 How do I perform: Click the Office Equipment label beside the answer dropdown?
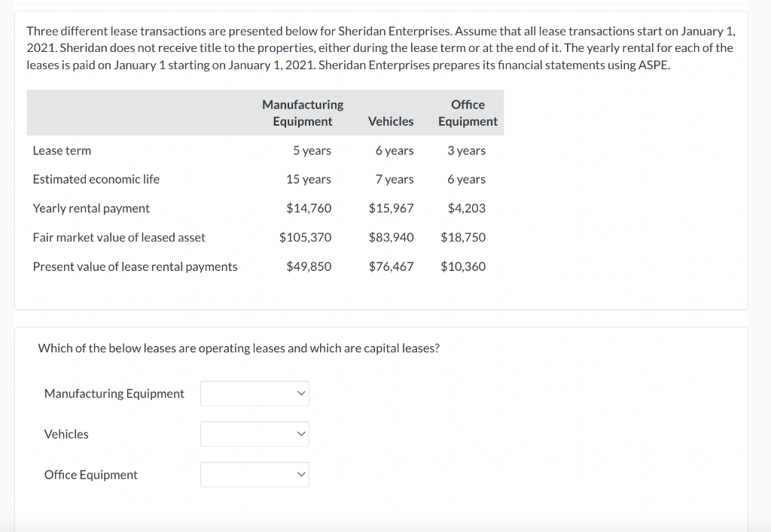(91, 475)
